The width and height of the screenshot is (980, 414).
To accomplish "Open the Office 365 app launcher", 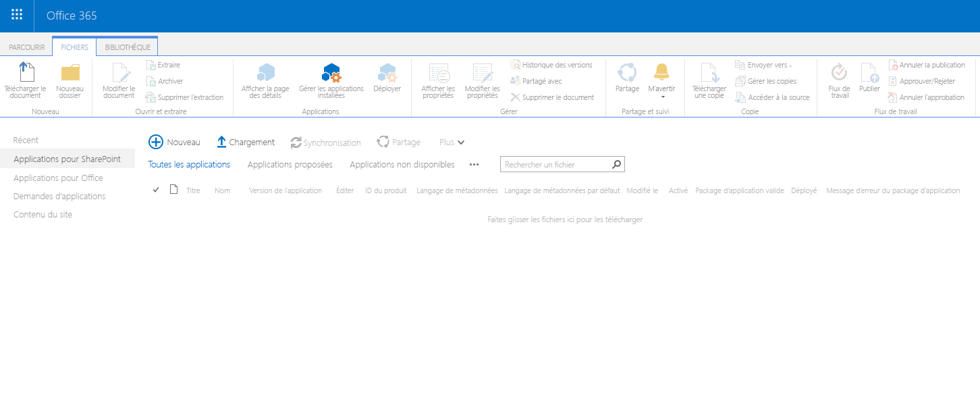I will pos(14,16).
